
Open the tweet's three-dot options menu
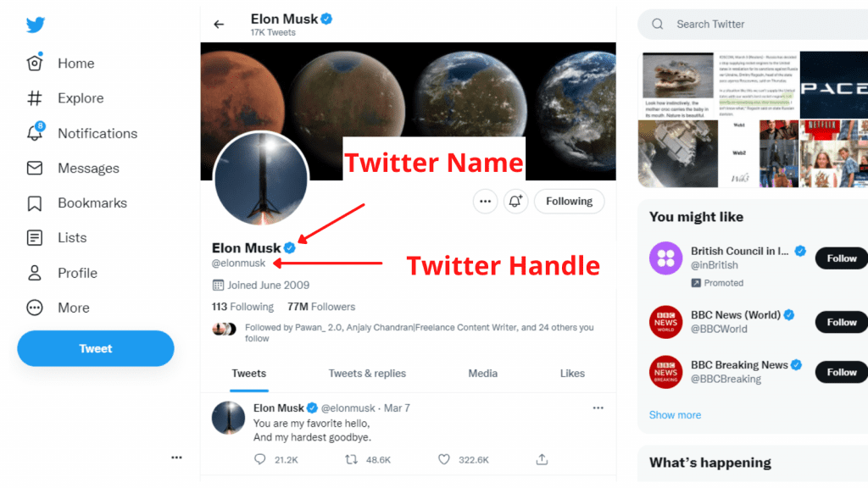pyautogui.click(x=598, y=408)
